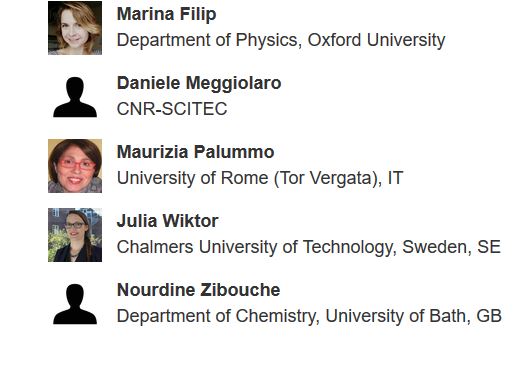The width and height of the screenshot is (525, 371).
Task: Open the Daniele Meggiolaro name link
Action: 199,83
